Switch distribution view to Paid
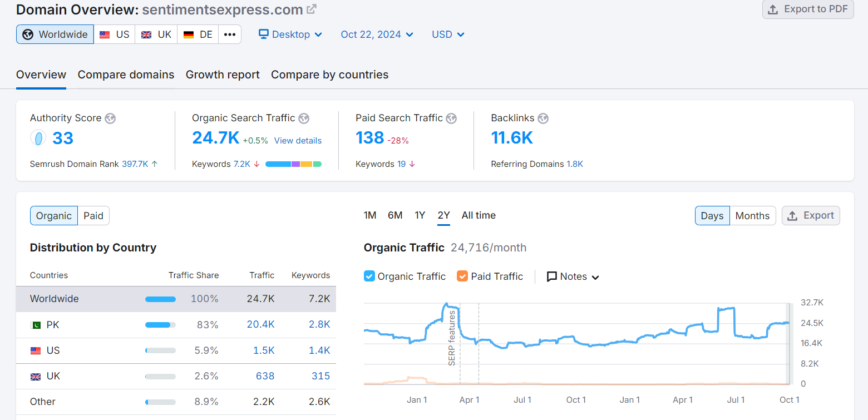This screenshot has height=420, width=868. click(93, 216)
